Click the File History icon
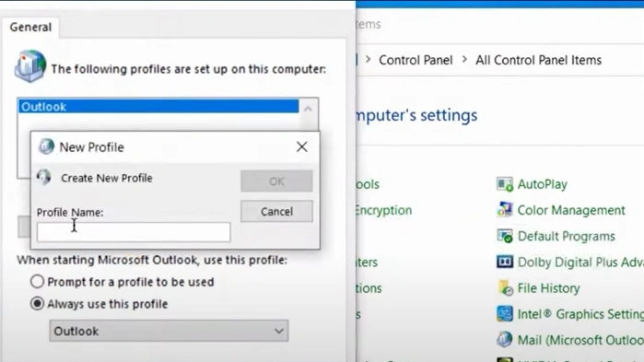 pyautogui.click(x=505, y=288)
